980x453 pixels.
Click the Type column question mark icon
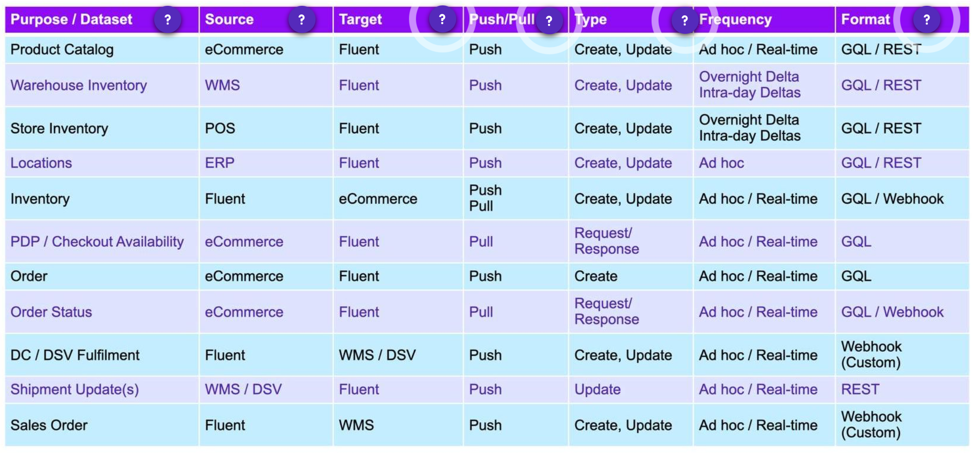click(x=684, y=21)
